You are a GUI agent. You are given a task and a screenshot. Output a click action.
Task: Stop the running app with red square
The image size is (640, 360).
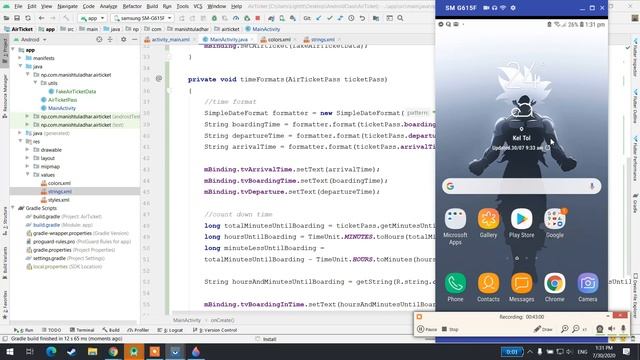pos(258,18)
